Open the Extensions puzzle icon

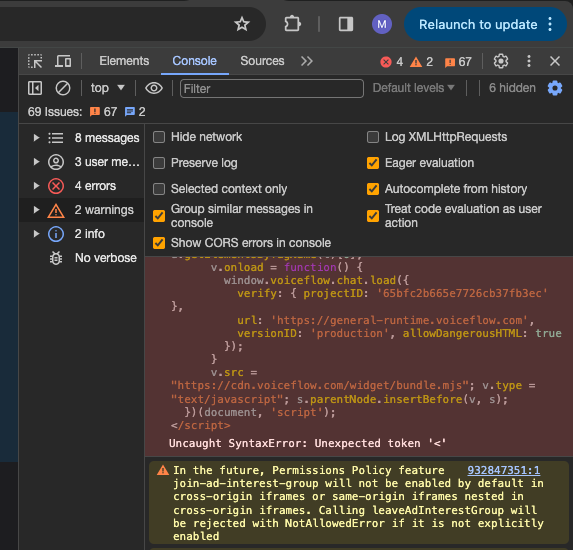[x=292, y=24]
